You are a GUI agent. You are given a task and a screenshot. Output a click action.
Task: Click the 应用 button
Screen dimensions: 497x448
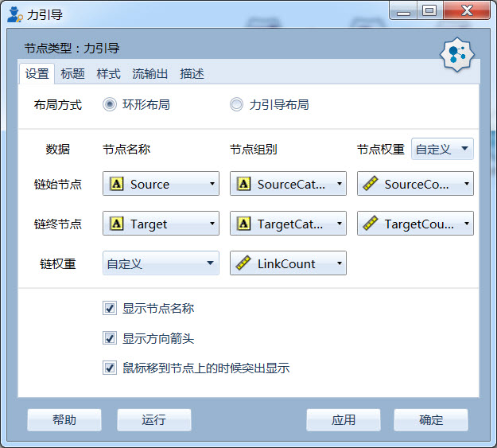(344, 420)
